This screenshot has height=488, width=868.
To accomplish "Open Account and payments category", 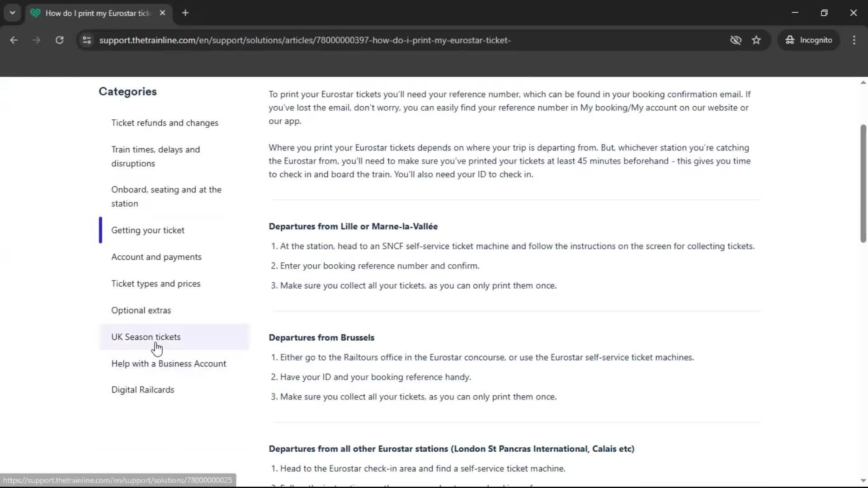I will point(156,257).
